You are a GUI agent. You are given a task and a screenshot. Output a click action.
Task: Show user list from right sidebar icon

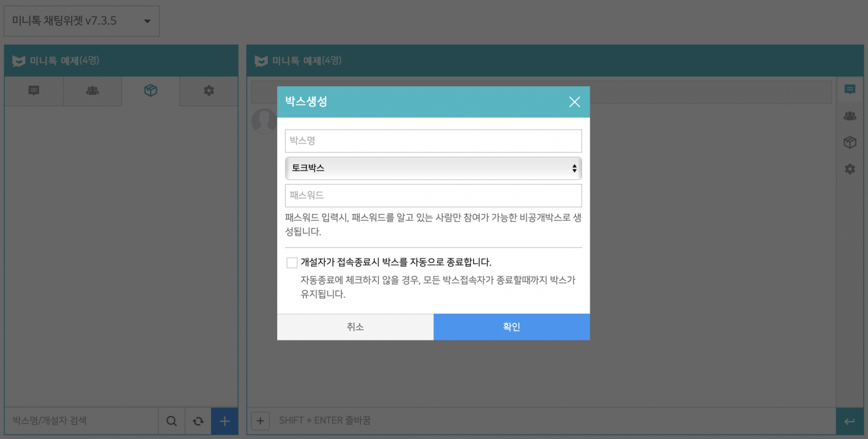(850, 116)
